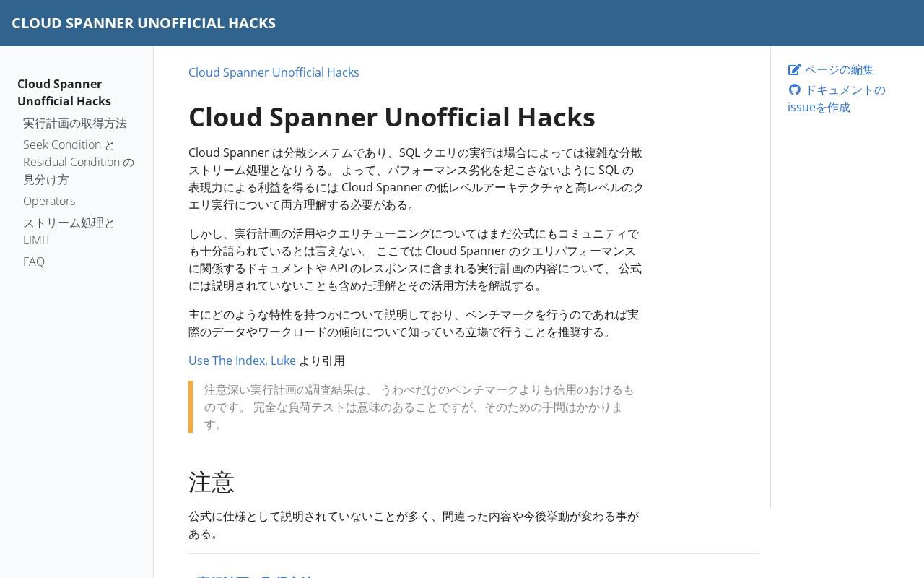Click the main Cloud Spanner Unofficial Hacks heading

392,117
